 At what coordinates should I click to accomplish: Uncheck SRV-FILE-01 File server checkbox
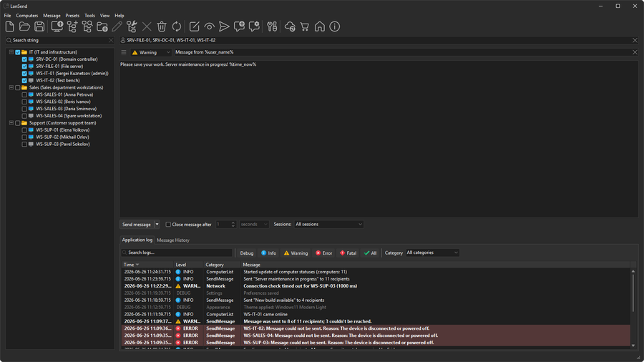(x=24, y=66)
